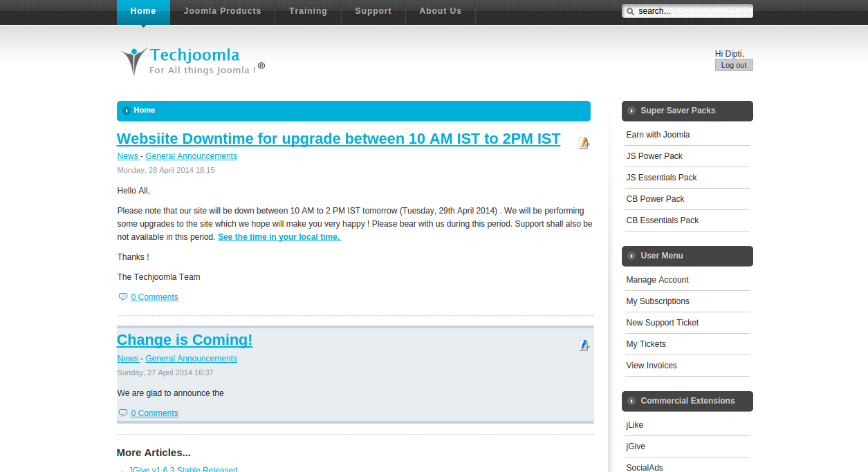868x472 pixels.
Task: Open the Joomla Products menu
Action: (222, 11)
